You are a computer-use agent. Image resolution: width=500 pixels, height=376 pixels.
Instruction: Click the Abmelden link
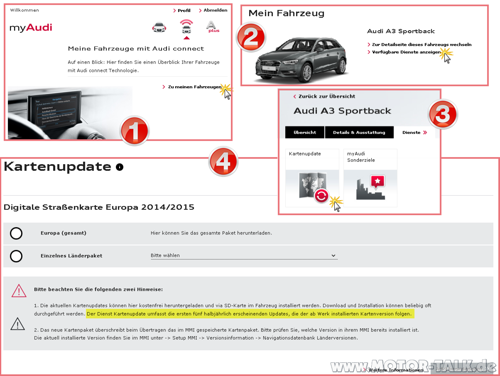tap(213, 10)
